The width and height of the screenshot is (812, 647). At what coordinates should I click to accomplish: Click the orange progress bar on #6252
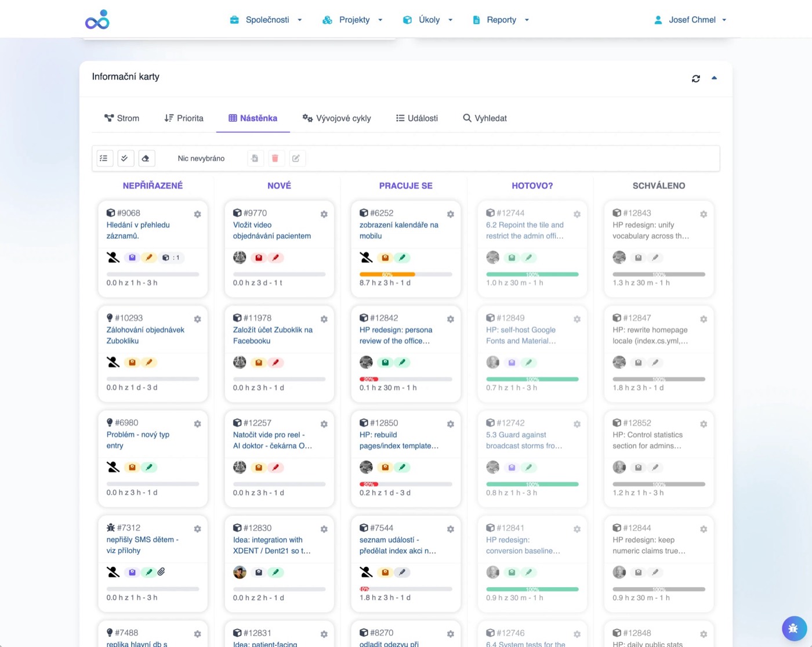click(x=387, y=274)
